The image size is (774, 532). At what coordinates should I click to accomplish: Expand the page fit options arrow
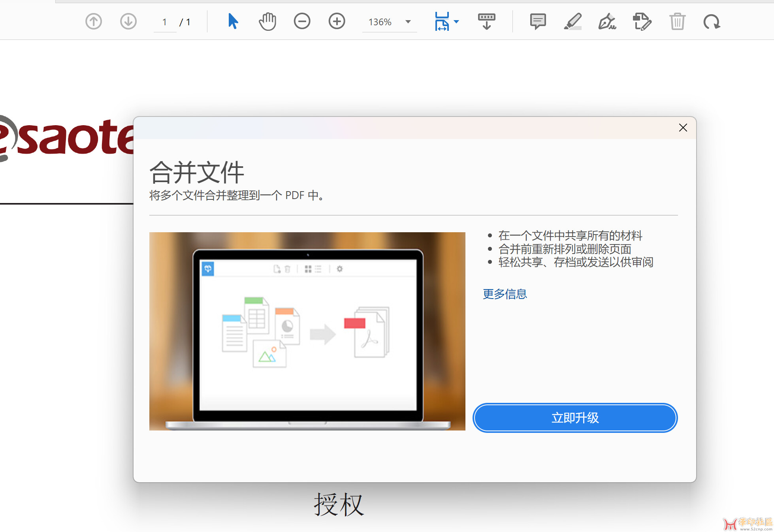pyautogui.click(x=457, y=22)
